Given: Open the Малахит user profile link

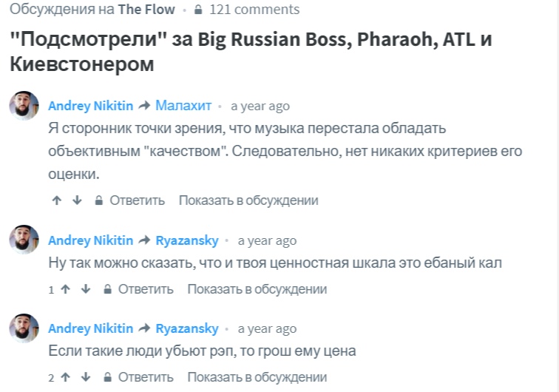Looking at the screenshot, I should [183, 106].
